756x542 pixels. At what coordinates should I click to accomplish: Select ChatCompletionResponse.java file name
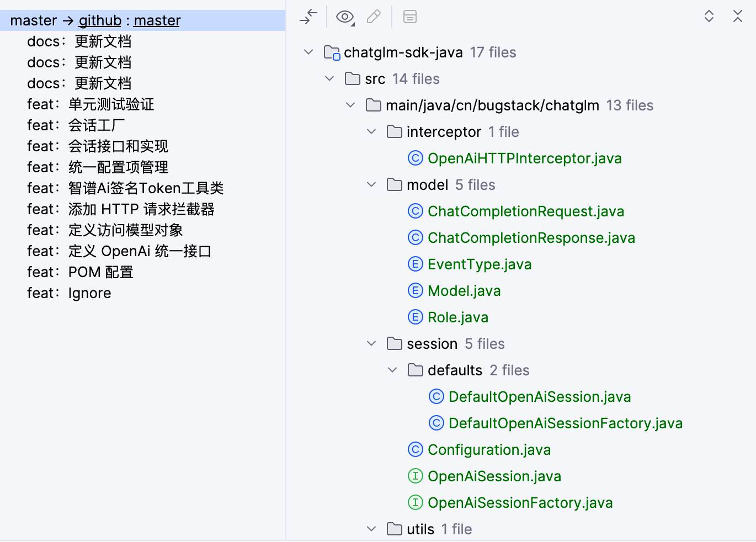(x=531, y=238)
